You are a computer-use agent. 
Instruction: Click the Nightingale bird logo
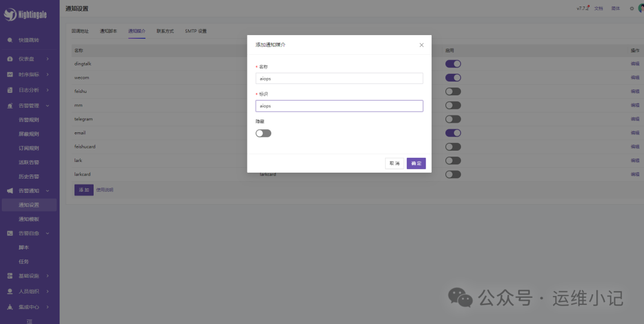[x=10, y=15]
